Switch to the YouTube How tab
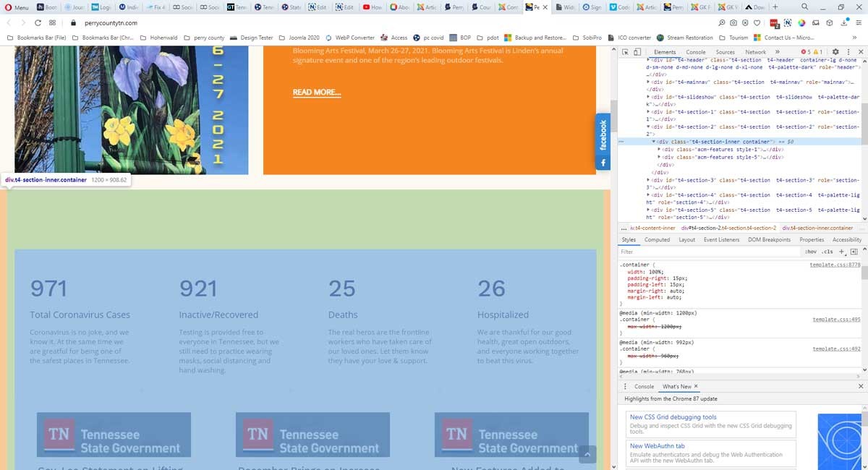The image size is (868, 470). click(x=371, y=7)
